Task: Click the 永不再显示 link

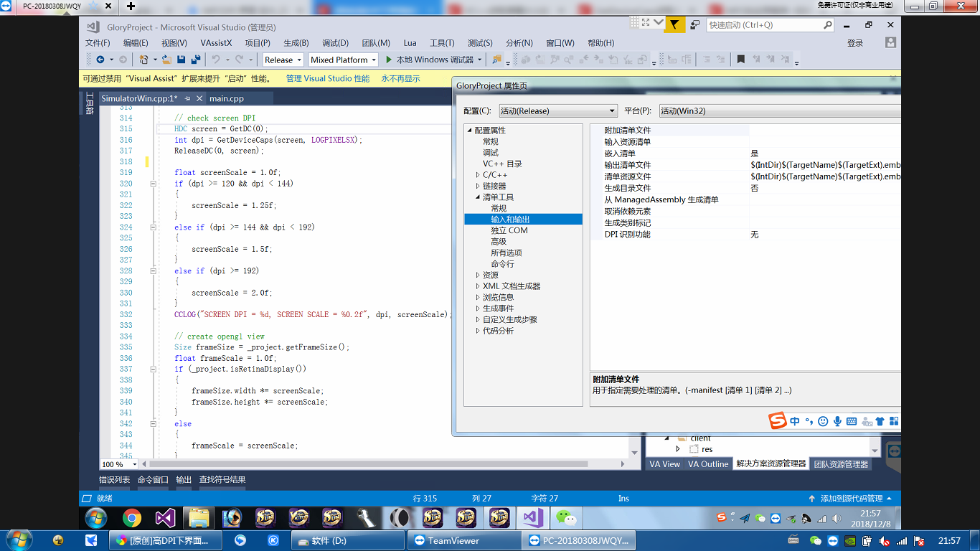Action: point(400,79)
